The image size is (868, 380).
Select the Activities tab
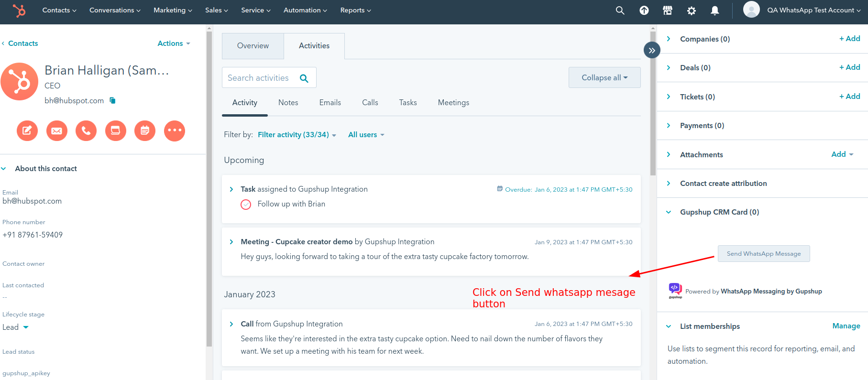[x=314, y=46]
